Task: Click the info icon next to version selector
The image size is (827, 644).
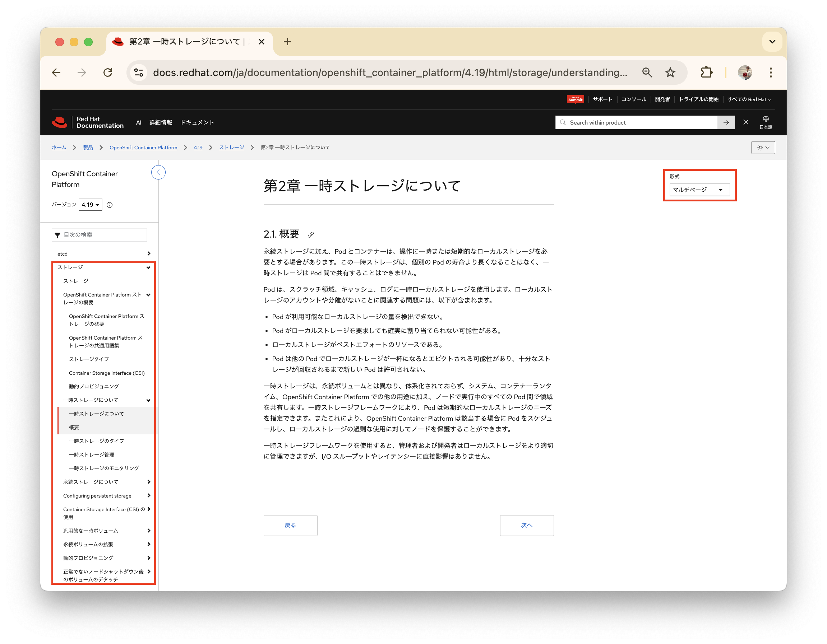Action: [110, 205]
